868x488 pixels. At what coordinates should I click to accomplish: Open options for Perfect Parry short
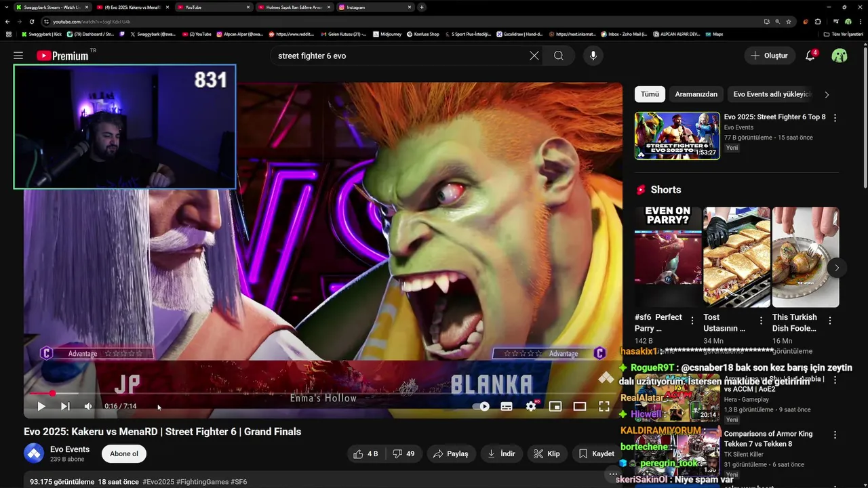692,321
